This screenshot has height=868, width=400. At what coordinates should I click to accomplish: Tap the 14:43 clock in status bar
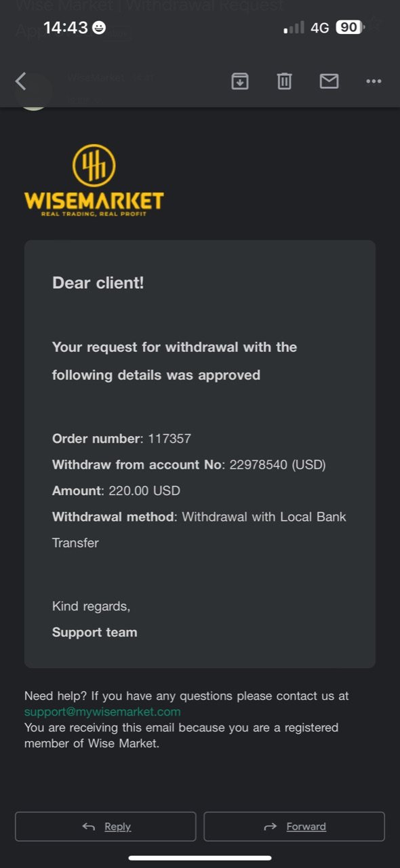click(x=66, y=28)
